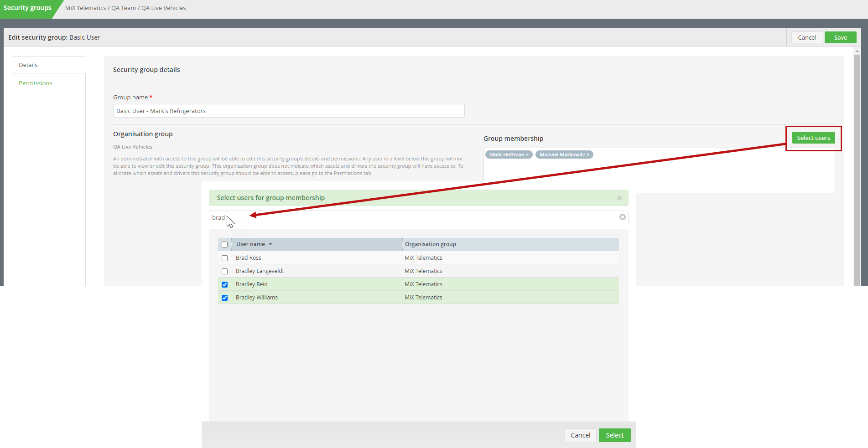The height and width of the screenshot is (448, 868).
Task: Toggle the select-all users checkbox
Action: (224, 245)
